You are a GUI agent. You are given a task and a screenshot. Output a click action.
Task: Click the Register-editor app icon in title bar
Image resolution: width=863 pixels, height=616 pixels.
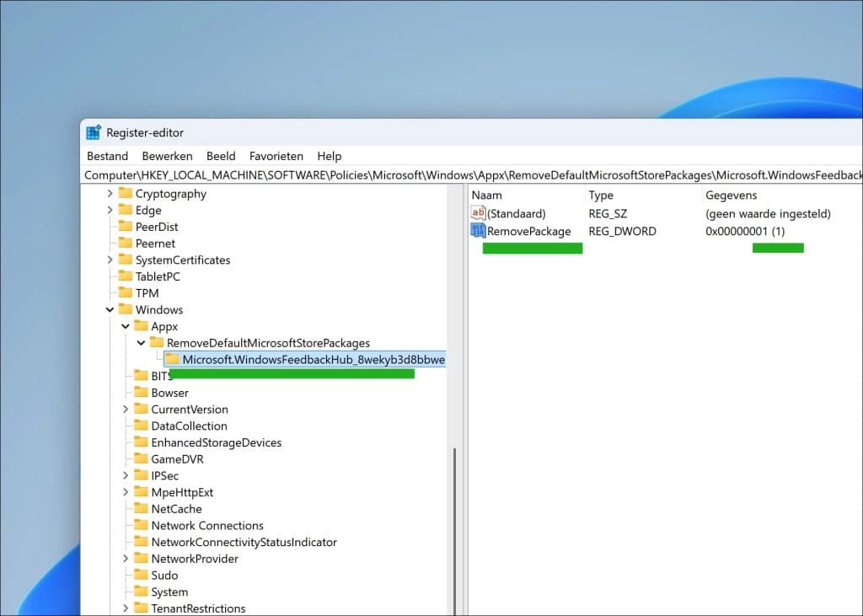click(x=94, y=132)
